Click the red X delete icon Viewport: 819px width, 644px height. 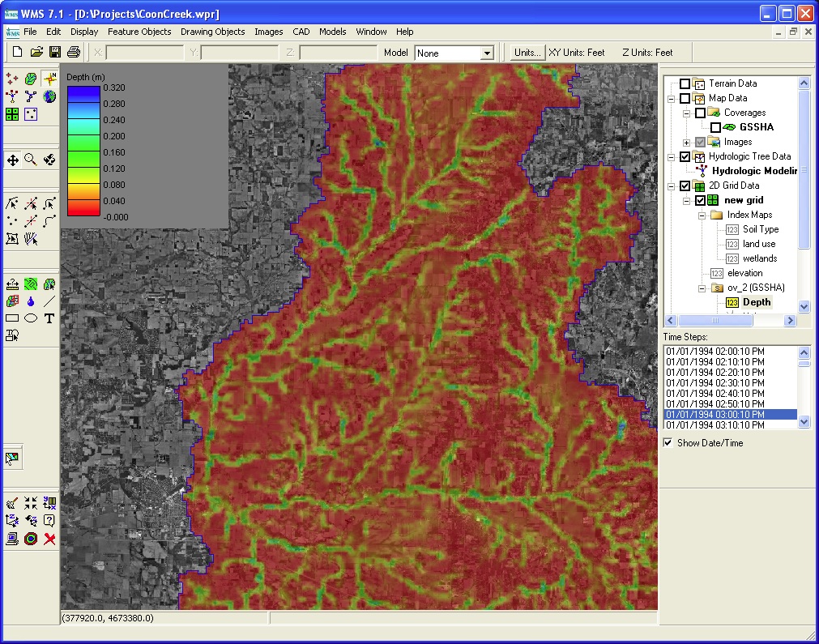pos(49,538)
